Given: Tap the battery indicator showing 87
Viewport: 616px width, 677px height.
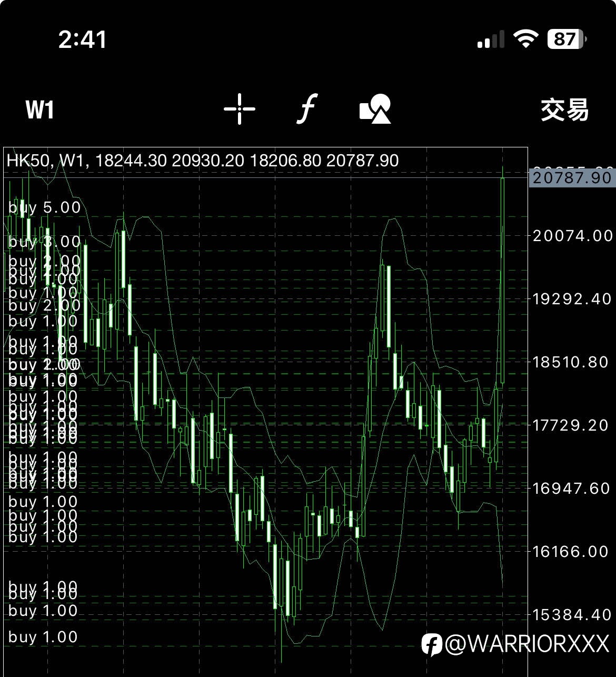Looking at the screenshot, I should tap(568, 39).
